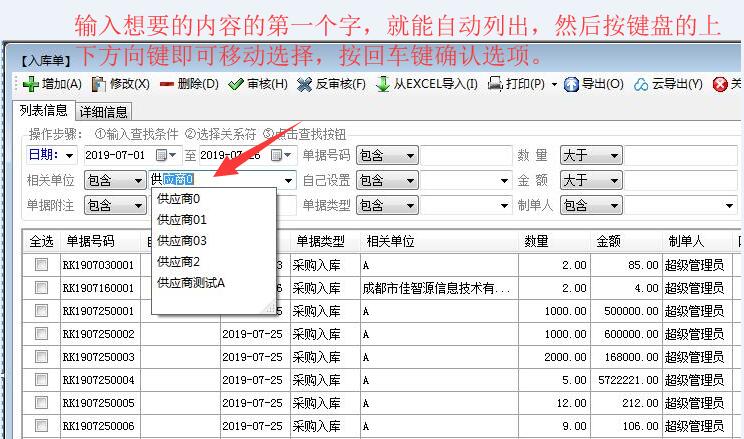Check the box for row RK1907030001

(41, 265)
